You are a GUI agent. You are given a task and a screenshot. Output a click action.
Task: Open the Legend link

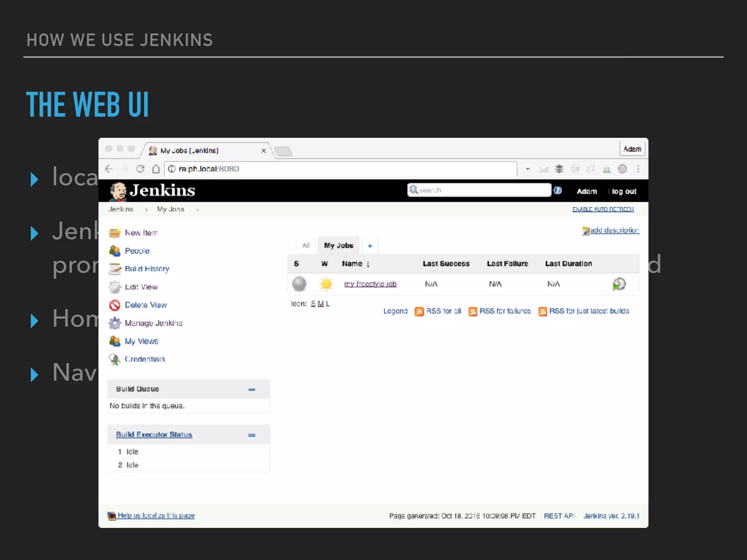[x=395, y=311]
